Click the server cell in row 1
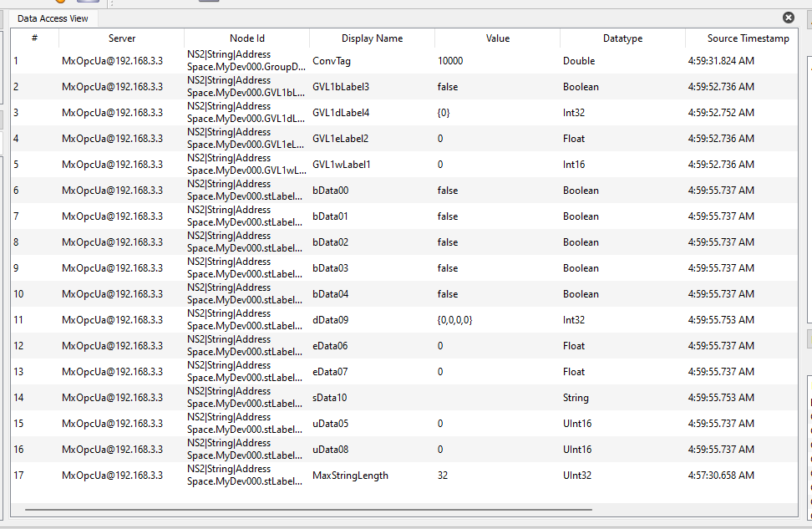Screen dimensions: 812x529 point(112,61)
